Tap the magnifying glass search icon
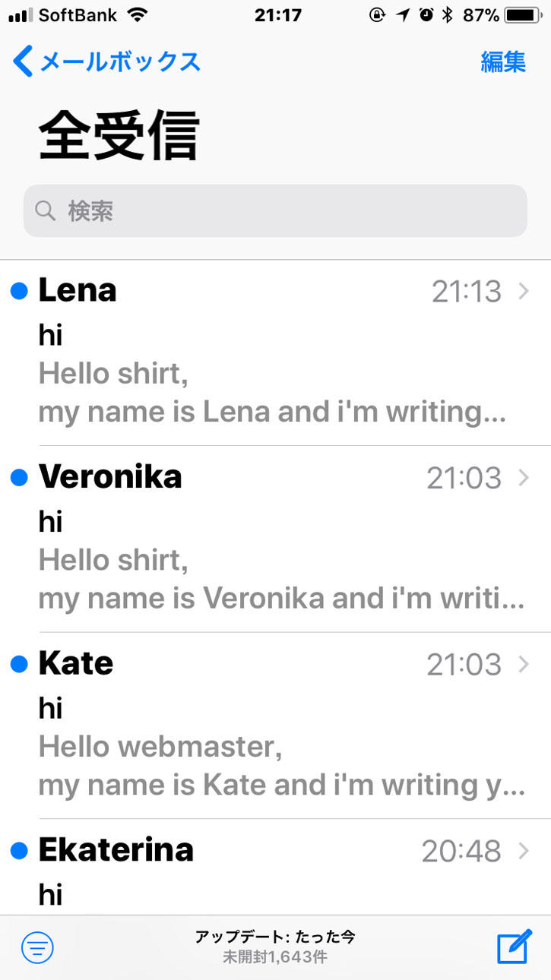Image resolution: width=551 pixels, height=980 pixels. coord(46,210)
